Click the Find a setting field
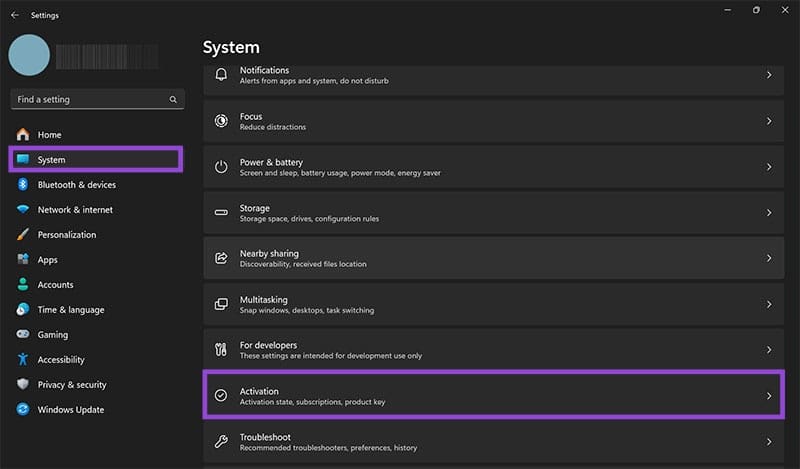 click(x=97, y=100)
